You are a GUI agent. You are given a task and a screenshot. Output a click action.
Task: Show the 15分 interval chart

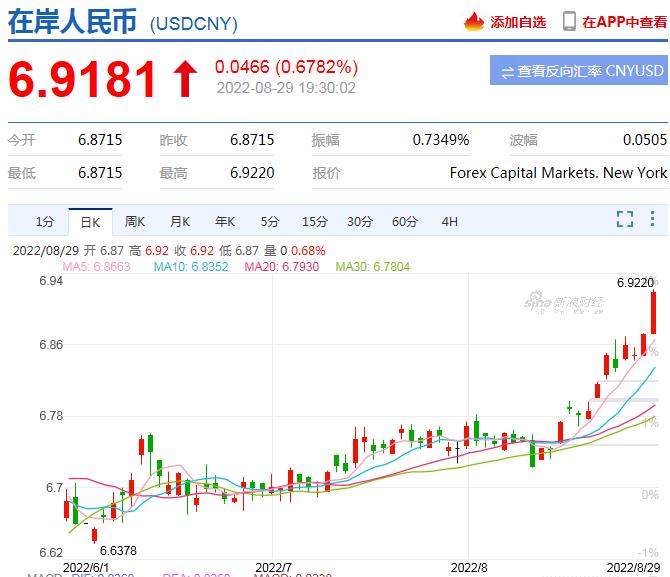click(315, 221)
